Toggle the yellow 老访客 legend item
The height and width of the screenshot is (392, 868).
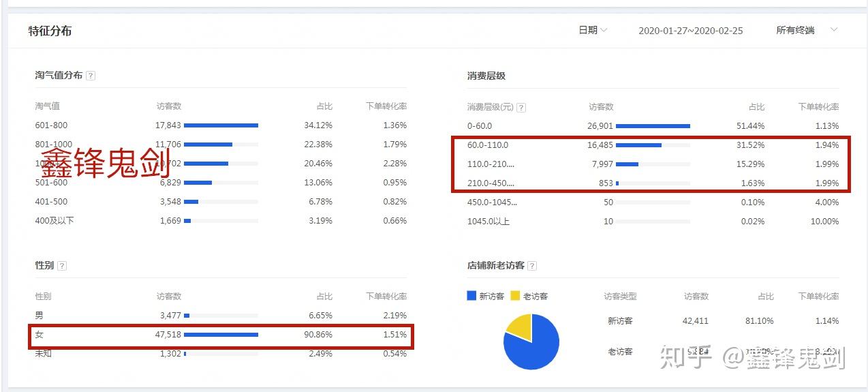529,296
